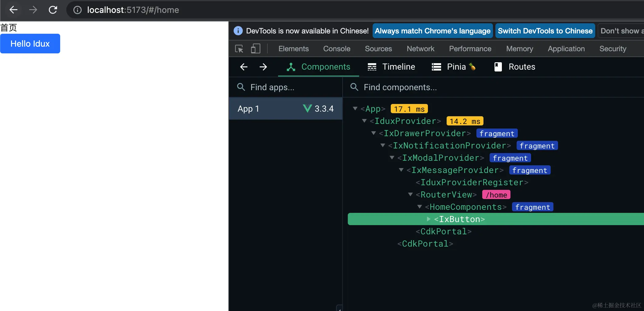This screenshot has height=311, width=644.
Task: Collapse the RouterView node
Action: [x=410, y=194]
